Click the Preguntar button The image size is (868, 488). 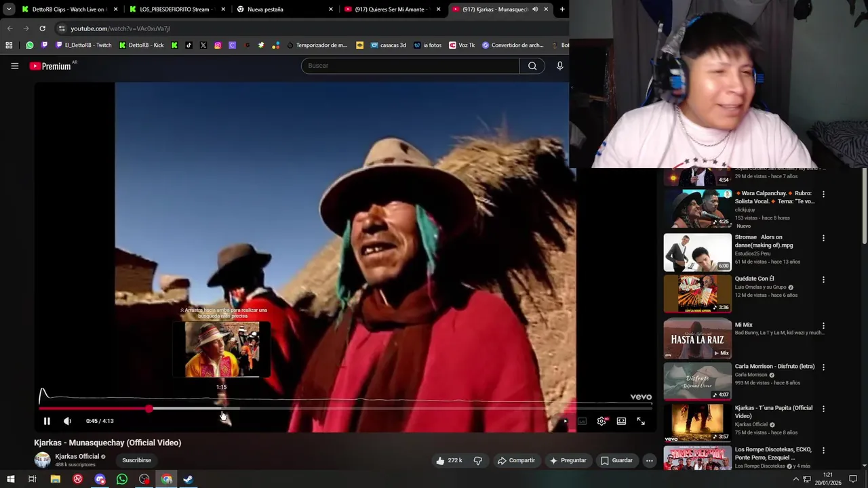click(x=568, y=460)
